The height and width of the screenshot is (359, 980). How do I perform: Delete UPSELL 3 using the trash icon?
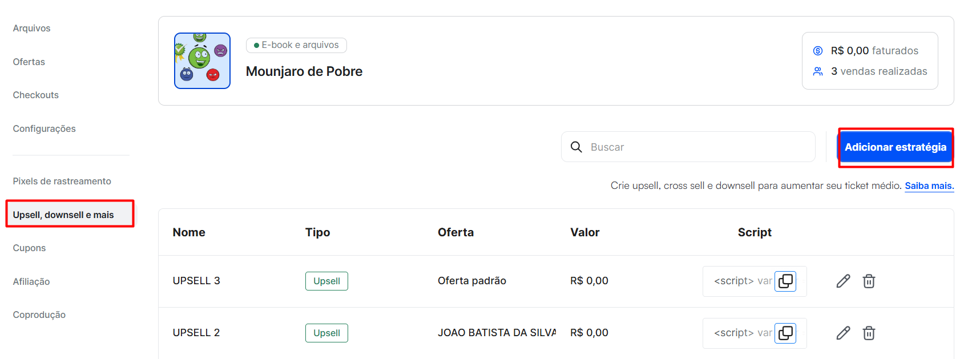[869, 281]
